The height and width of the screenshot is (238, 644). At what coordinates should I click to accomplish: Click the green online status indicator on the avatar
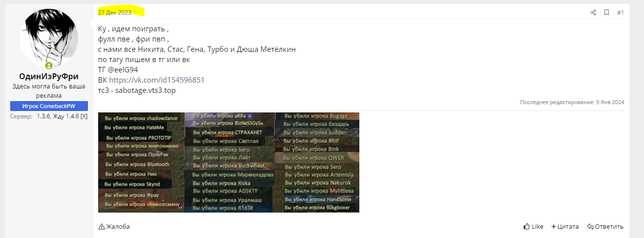point(49,65)
